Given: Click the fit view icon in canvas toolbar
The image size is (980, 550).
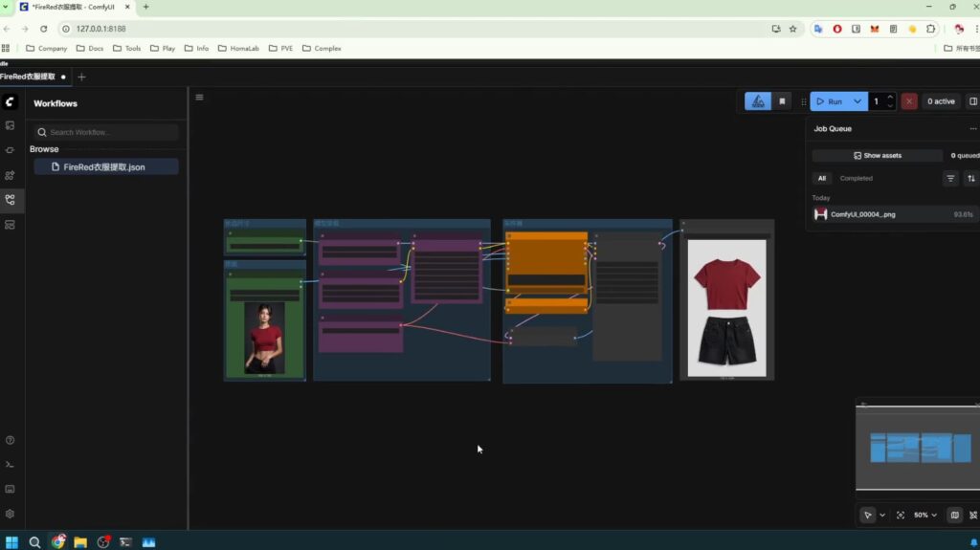Looking at the screenshot, I should [x=901, y=515].
